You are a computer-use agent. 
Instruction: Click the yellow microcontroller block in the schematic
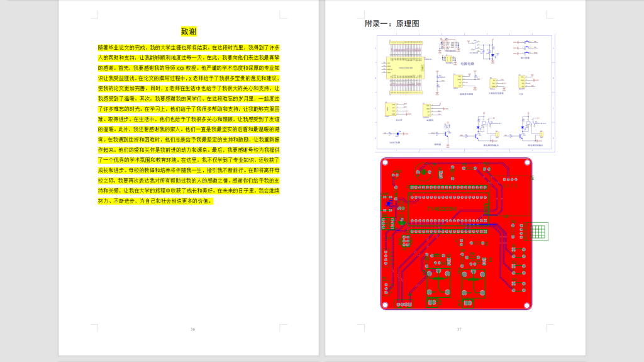pyautogui.click(x=405, y=68)
